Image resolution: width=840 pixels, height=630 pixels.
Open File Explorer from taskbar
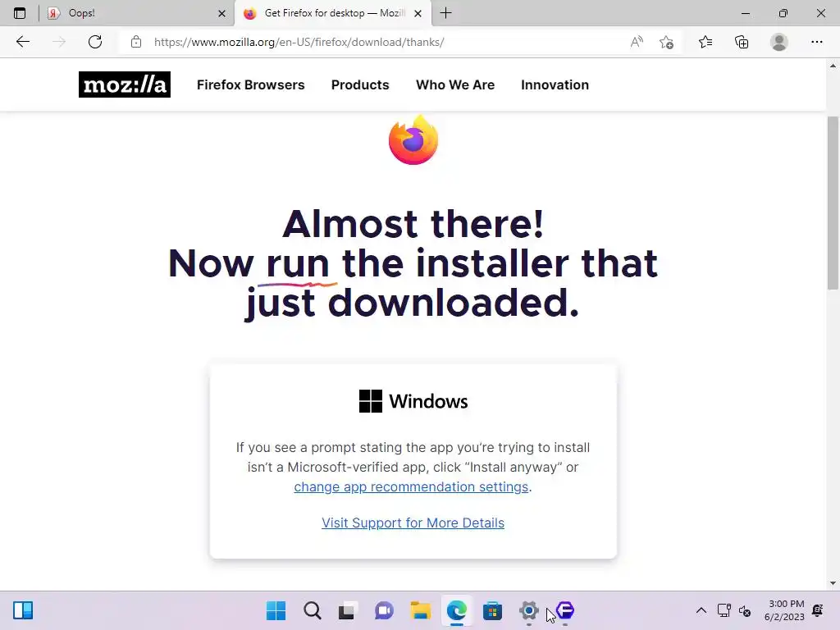pyautogui.click(x=421, y=610)
